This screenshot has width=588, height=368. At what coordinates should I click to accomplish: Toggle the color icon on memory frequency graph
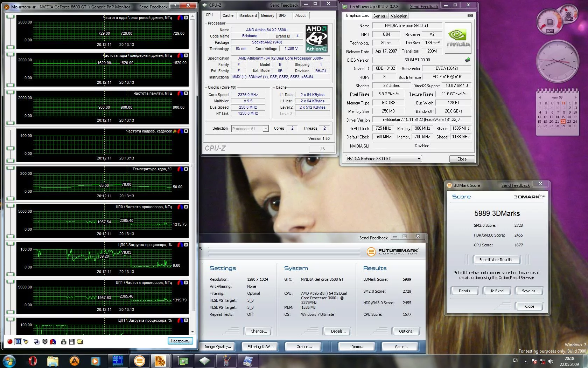pos(180,93)
